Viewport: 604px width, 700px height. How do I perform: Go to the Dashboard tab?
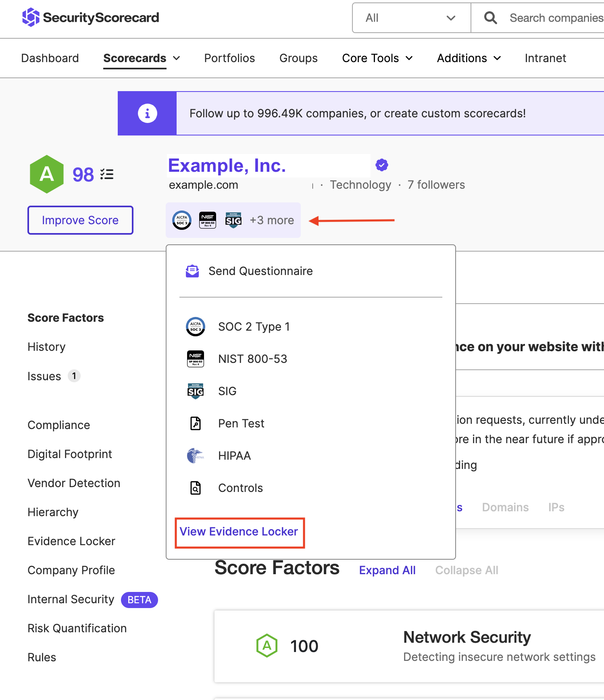[50, 58]
